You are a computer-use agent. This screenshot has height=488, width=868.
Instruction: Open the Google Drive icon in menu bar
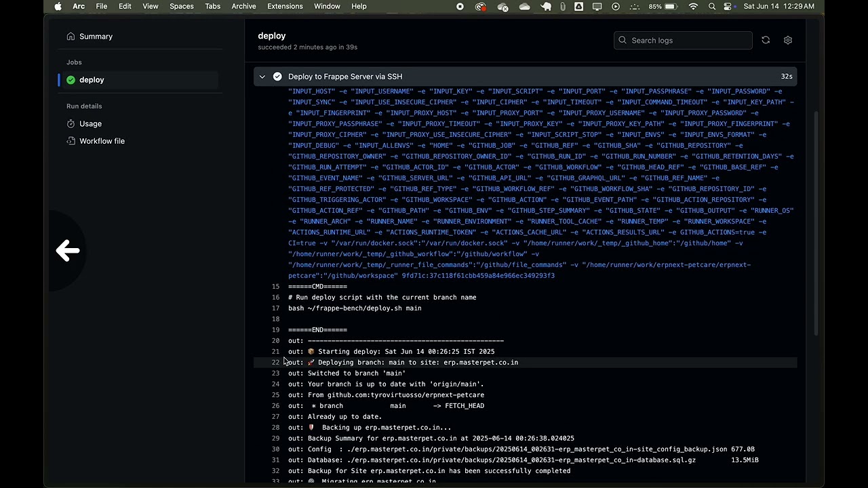tap(579, 6)
